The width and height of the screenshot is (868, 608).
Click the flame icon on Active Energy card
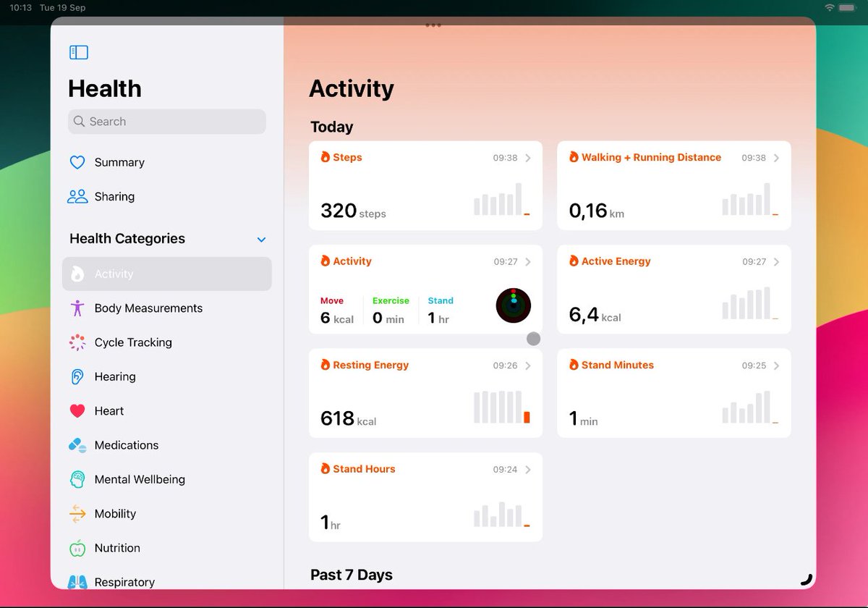[x=574, y=261]
